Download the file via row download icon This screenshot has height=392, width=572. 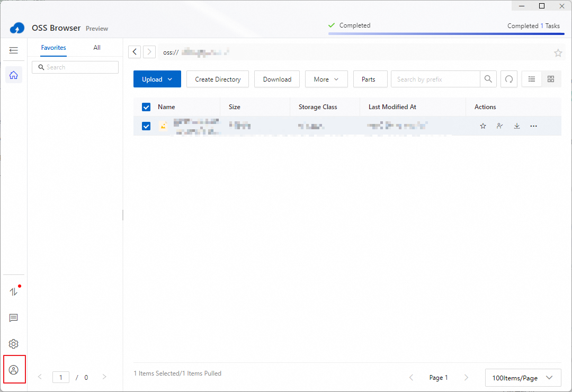tap(517, 126)
